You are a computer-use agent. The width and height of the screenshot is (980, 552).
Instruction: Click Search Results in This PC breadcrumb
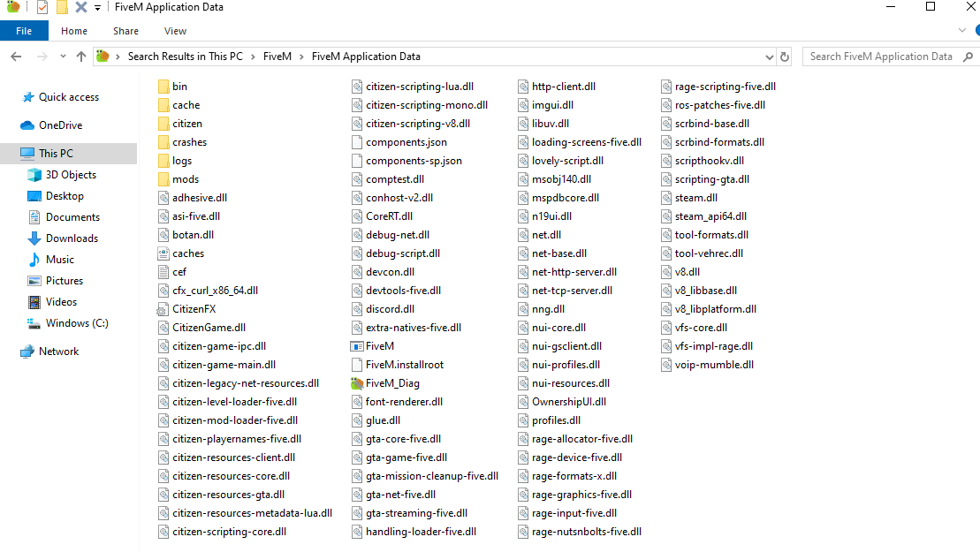(185, 57)
